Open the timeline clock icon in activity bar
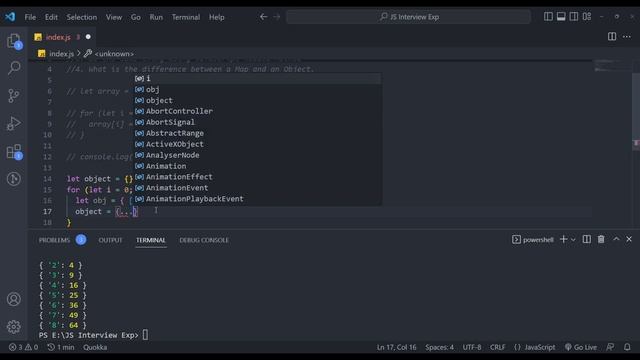 point(13,179)
